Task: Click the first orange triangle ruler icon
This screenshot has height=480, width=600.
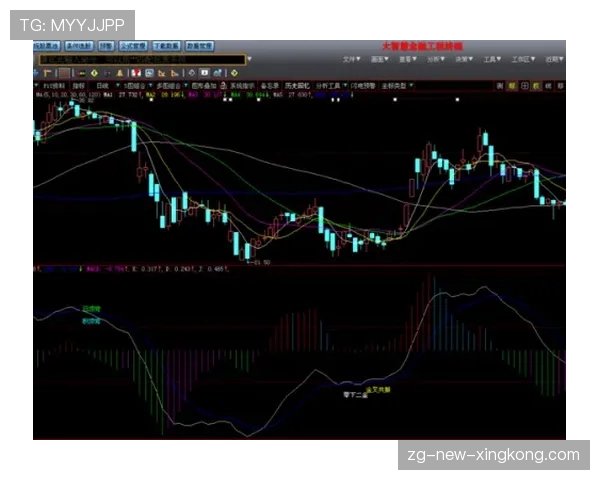Action: [x=161, y=73]
